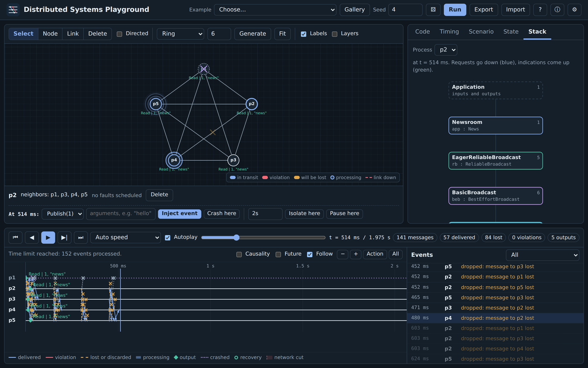Open the Events filter All dropdown
Screen dimensions: 588x368
click(x=543, y=255)
